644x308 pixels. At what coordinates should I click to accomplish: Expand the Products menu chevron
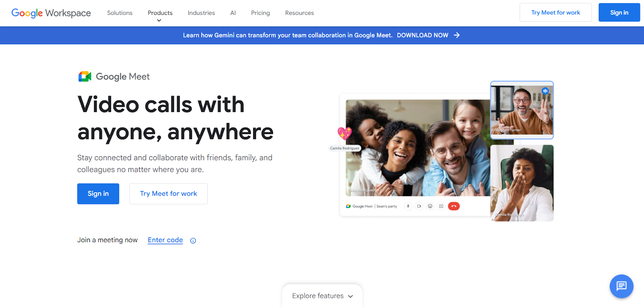pos(159,21)
